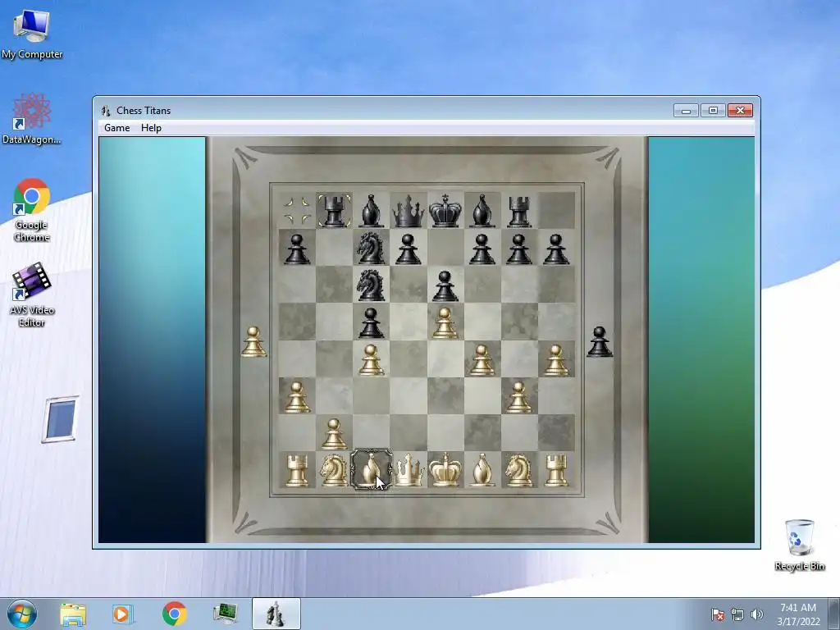Open the Help menu

[151, 127]
